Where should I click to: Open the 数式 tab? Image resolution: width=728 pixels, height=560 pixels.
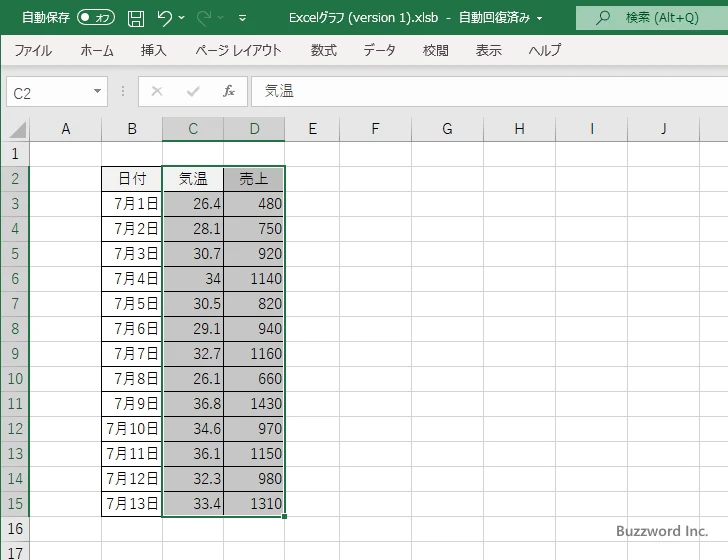(x=324, y=50)
